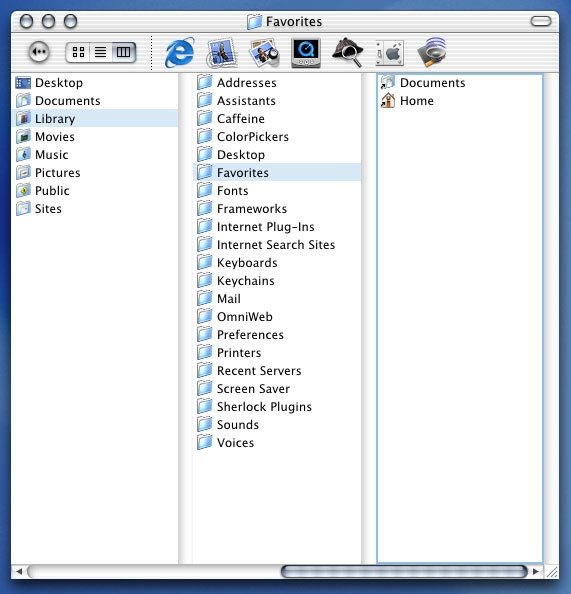Screen dimensions: 571x594
Task: Click the toolbar hide pill button
Action: [x=541, y=21]
